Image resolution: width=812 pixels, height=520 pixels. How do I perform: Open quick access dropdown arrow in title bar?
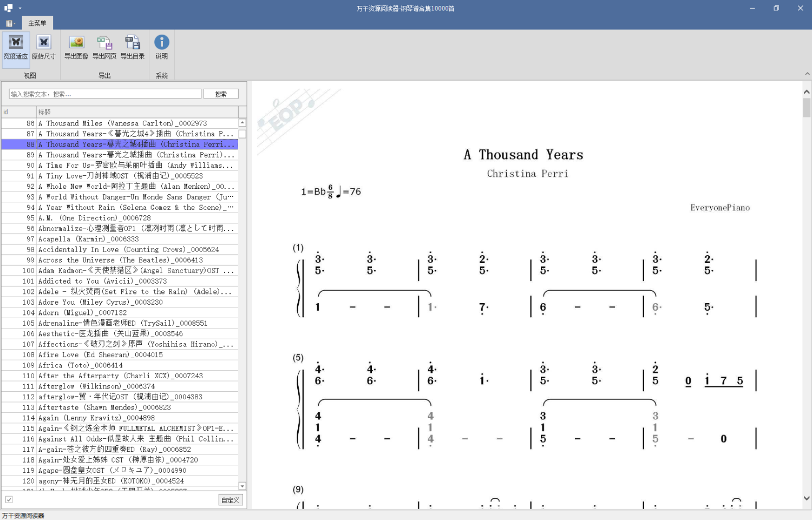pos(20,8)
